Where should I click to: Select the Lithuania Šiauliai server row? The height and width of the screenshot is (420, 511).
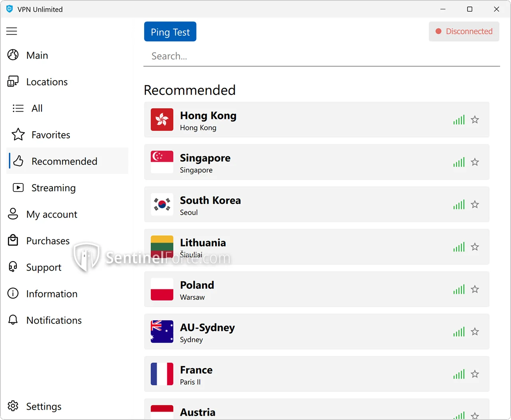[317, 247]
